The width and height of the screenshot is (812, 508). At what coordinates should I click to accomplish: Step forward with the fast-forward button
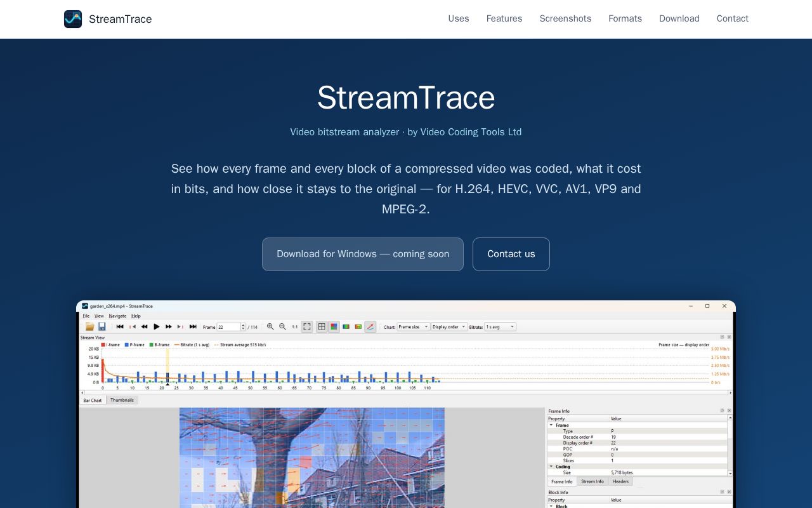tap(169, 326)
